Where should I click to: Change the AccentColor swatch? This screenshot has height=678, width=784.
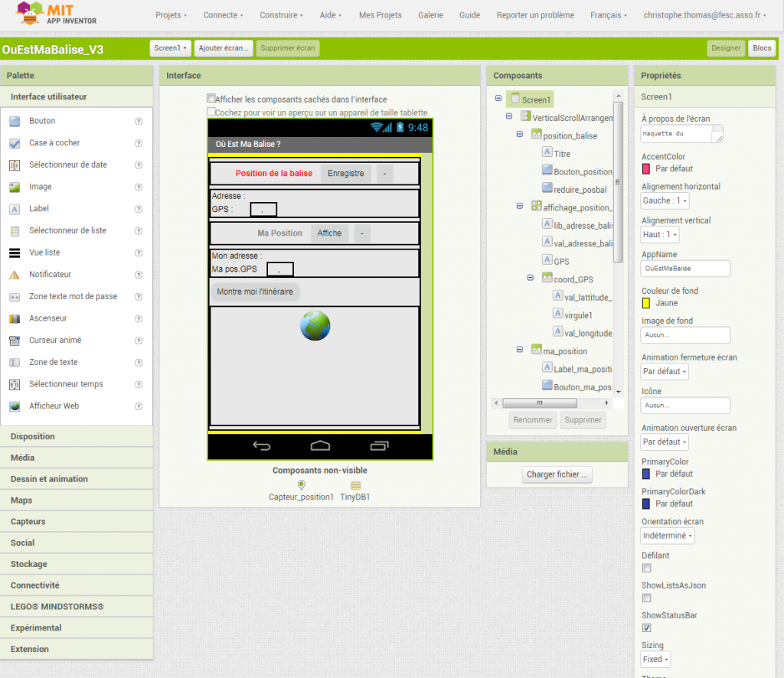646,169
